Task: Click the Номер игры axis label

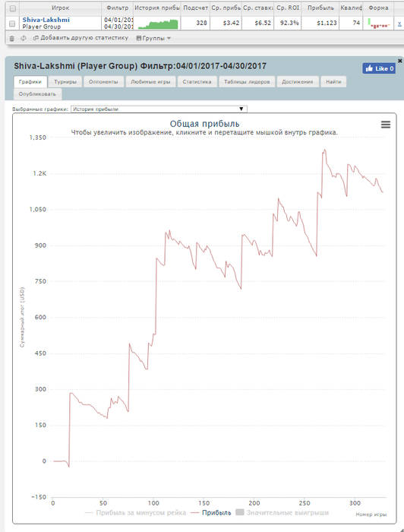Action: point(371,515)
